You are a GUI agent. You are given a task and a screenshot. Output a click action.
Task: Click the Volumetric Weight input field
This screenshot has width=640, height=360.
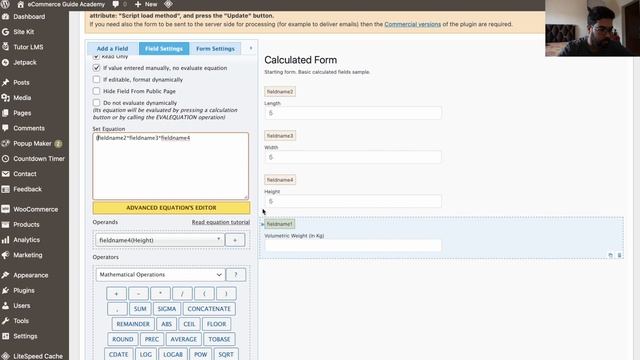pos(353,245)
